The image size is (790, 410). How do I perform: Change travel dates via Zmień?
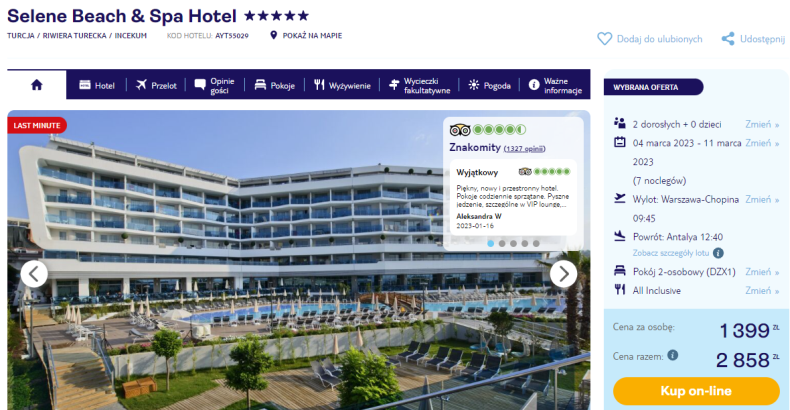pos(762,143)
